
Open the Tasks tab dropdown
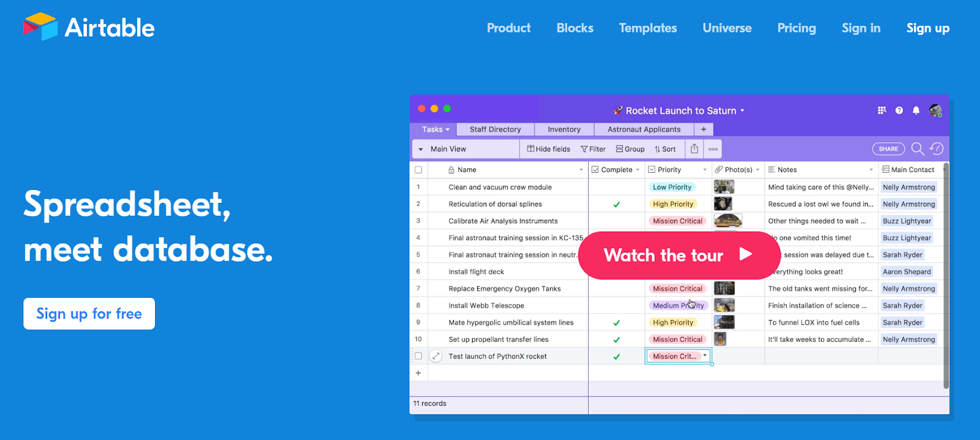pos(448,130)
